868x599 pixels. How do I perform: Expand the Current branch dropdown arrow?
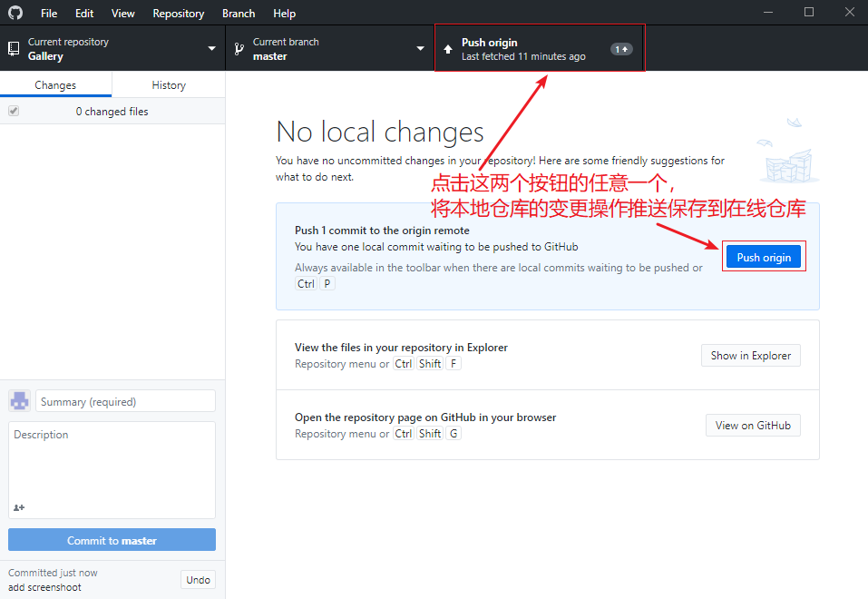[420, 49]
